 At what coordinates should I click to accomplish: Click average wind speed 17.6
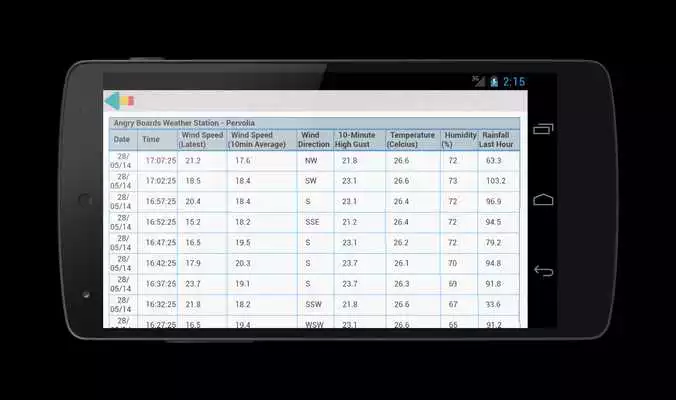click(x=243, y=160)
